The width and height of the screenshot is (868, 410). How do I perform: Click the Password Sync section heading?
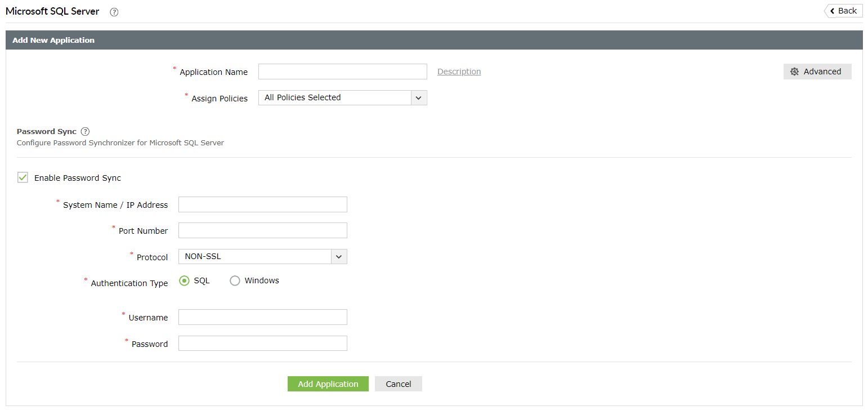click(47, 131)
